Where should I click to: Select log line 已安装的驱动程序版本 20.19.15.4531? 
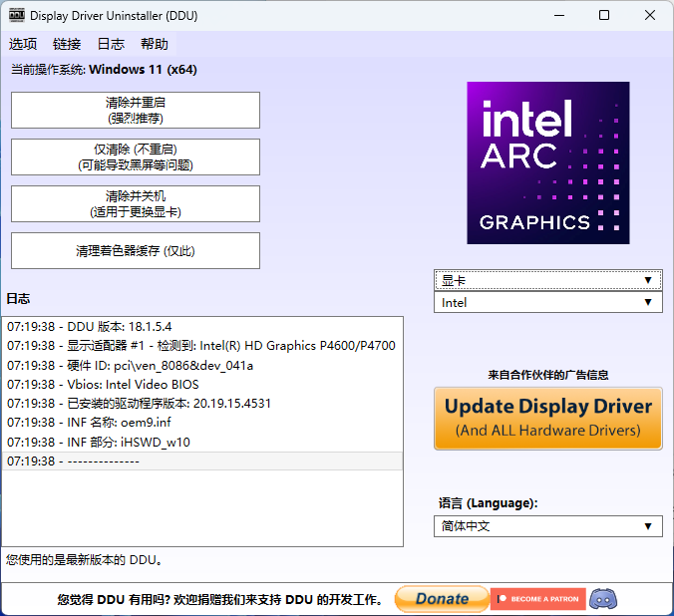click(x=202, y=404)
